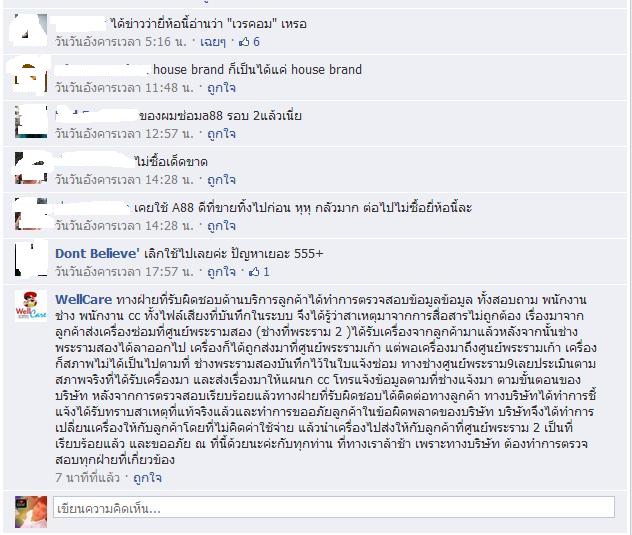Like the A88 comment posted at 14:28

point(221,225)
